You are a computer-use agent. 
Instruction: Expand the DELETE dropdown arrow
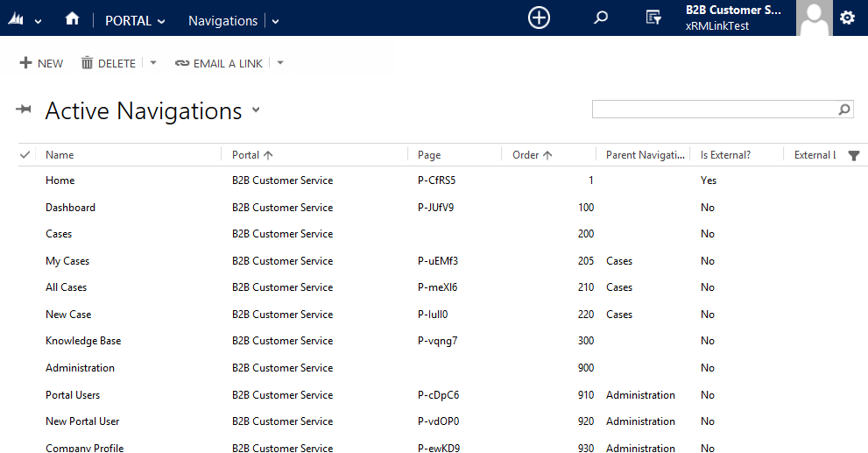(153, 63)
